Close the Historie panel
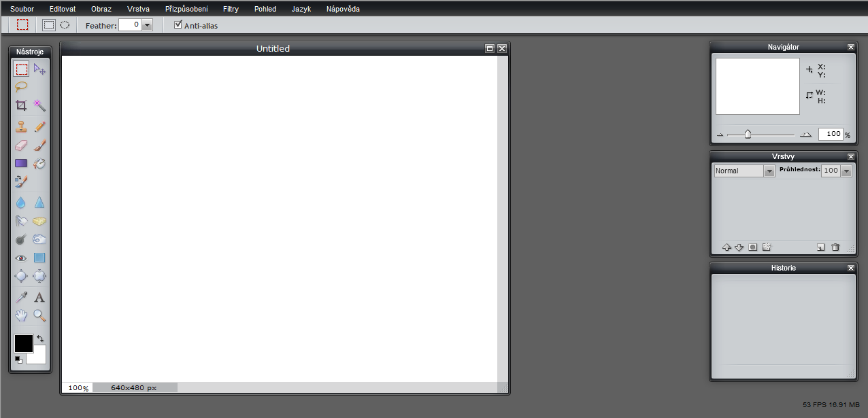The width and height of the screenshot is (868, 418). coord(850,268)
